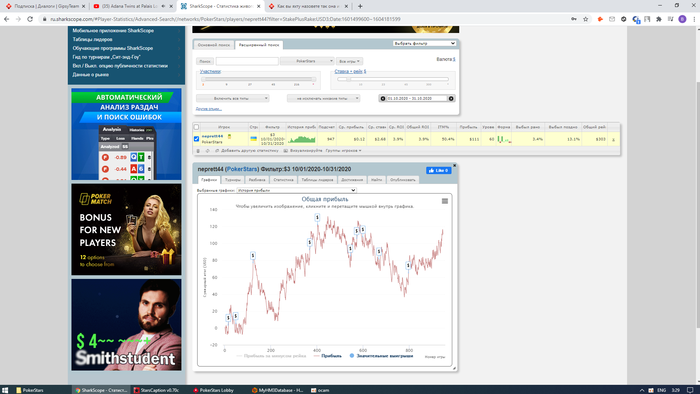This screenshot has height=394, width=700.
Task: Go back to the previous browser page
Action: point(6,19)
